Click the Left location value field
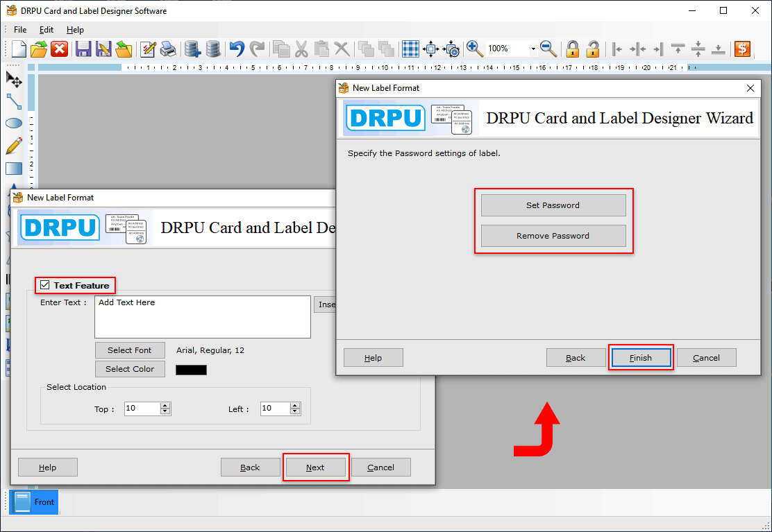 (275, 409)
